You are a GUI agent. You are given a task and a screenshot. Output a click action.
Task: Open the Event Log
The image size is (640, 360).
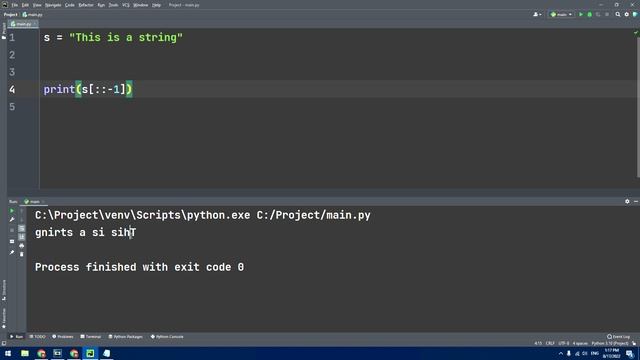coord(618,337)
